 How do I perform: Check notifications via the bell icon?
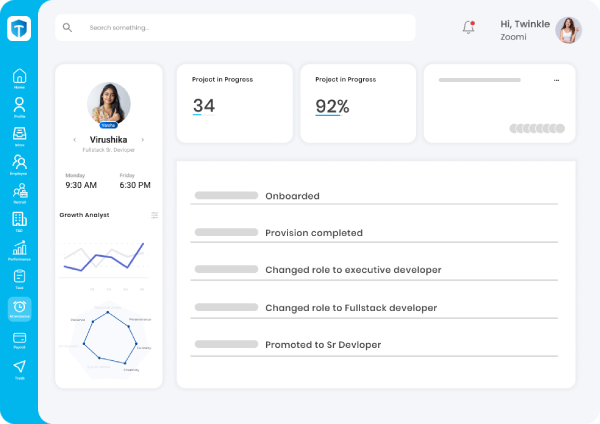(468, 28)
